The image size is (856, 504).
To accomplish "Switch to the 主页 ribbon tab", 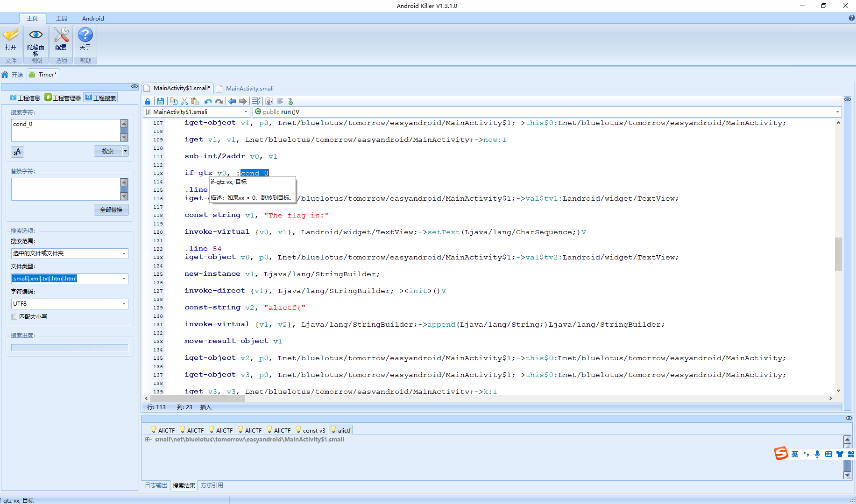I will pyautogui.click(x=32, y=18).
